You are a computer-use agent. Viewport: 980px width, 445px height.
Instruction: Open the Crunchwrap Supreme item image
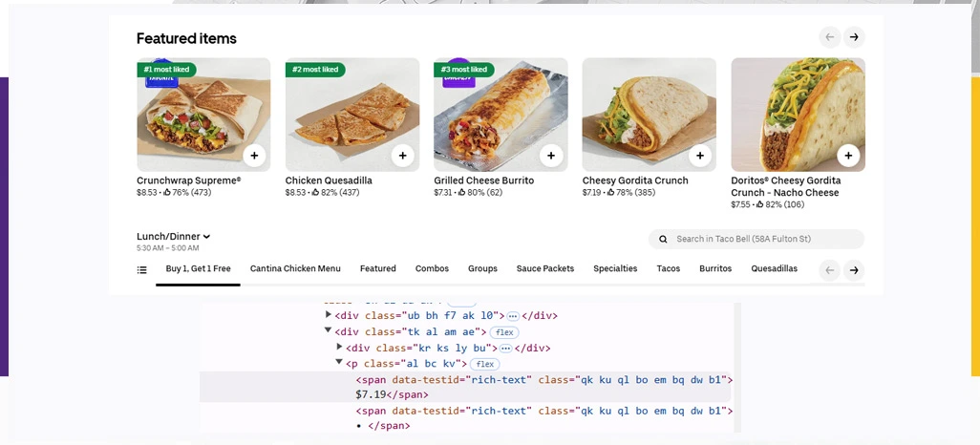coord(203,115)
